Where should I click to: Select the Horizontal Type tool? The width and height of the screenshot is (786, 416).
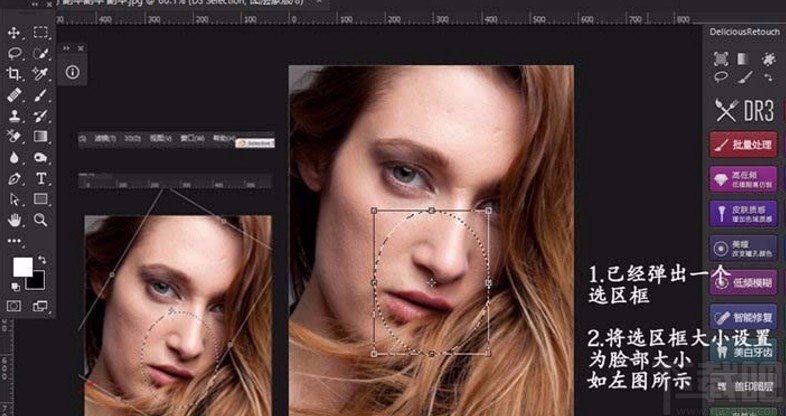coord(41,178)
